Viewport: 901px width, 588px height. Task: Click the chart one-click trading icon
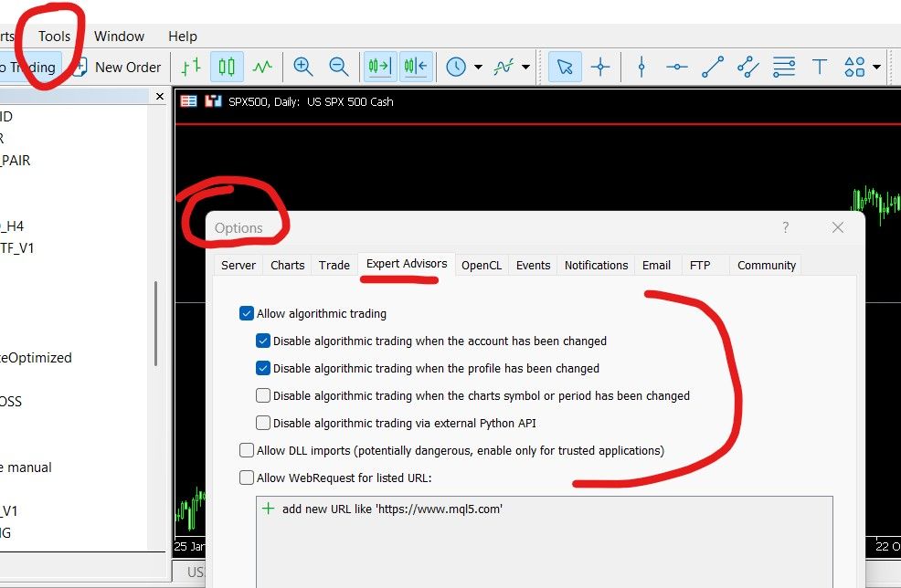(x=213, y=101)
